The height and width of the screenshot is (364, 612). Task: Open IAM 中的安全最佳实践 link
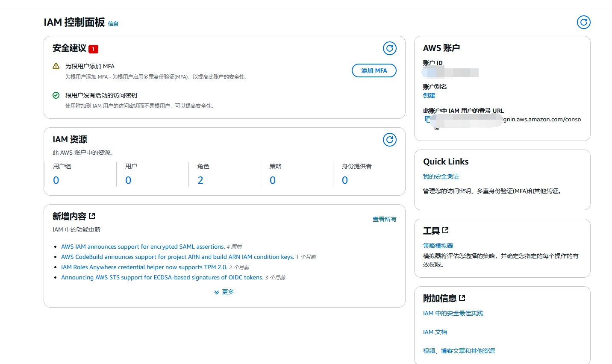tap(453, 313)
